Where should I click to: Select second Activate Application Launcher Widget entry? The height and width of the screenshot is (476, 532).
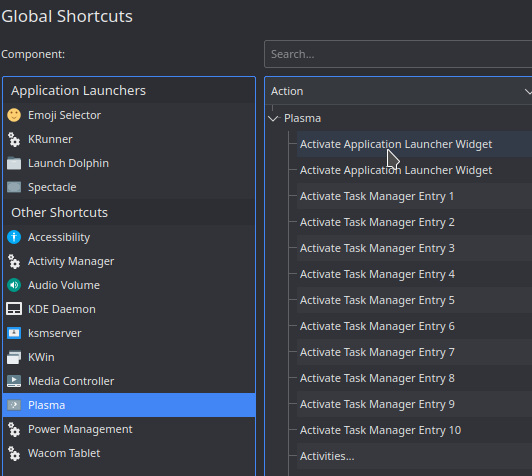(x=414, y=170)
